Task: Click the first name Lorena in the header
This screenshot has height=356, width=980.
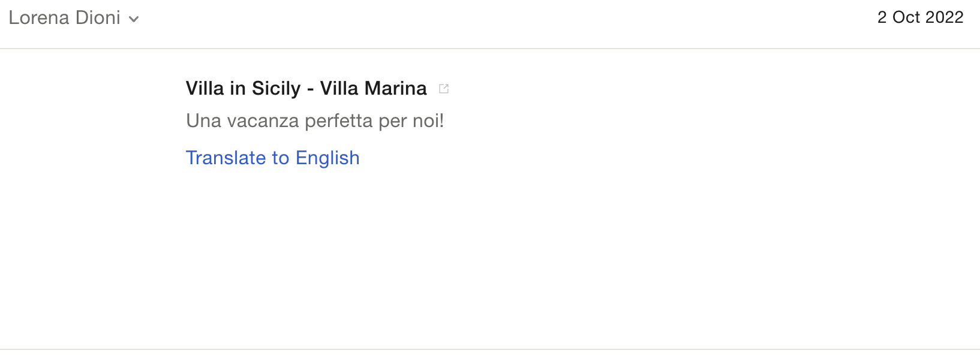Action: pyautogui.click(x=39, y=17)
